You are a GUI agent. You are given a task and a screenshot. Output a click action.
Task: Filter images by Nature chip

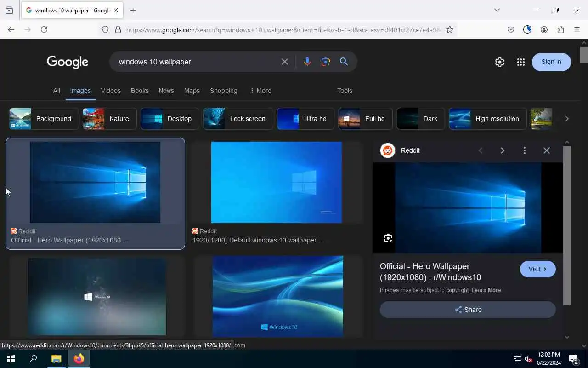(x=110, y=119)
